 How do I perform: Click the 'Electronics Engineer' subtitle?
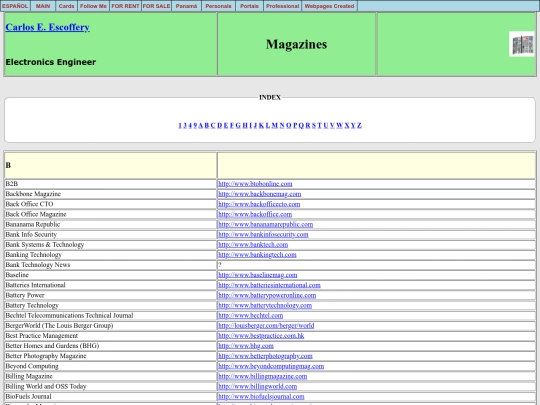51,62
